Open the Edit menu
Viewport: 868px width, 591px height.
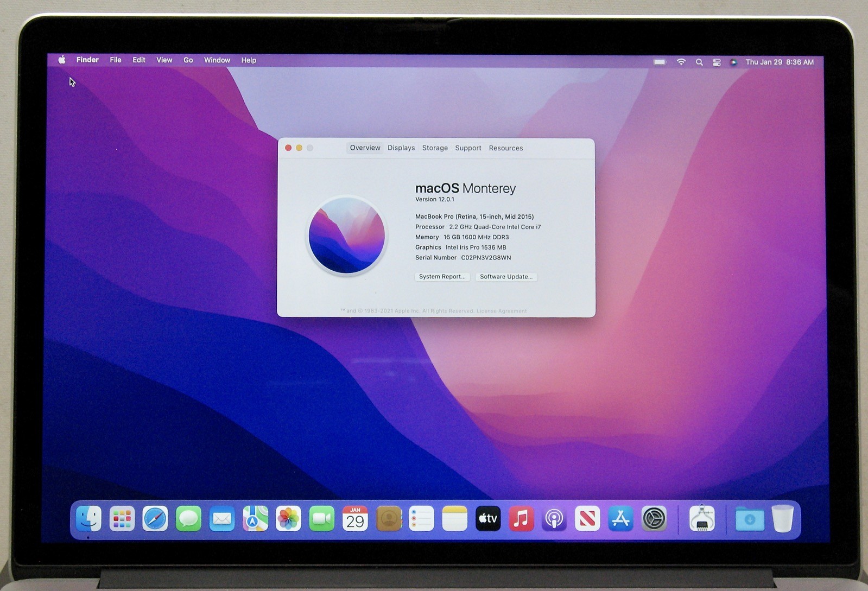click(x=139, y=60)
